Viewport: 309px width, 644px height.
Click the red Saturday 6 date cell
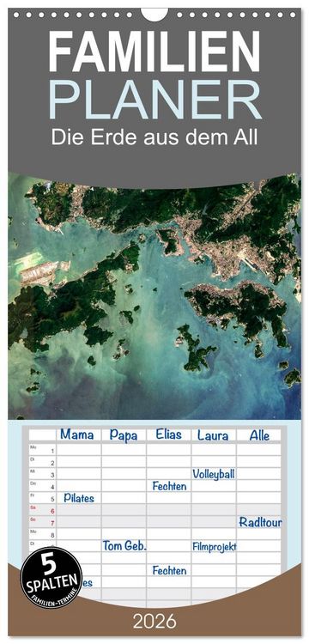[43, 510]
